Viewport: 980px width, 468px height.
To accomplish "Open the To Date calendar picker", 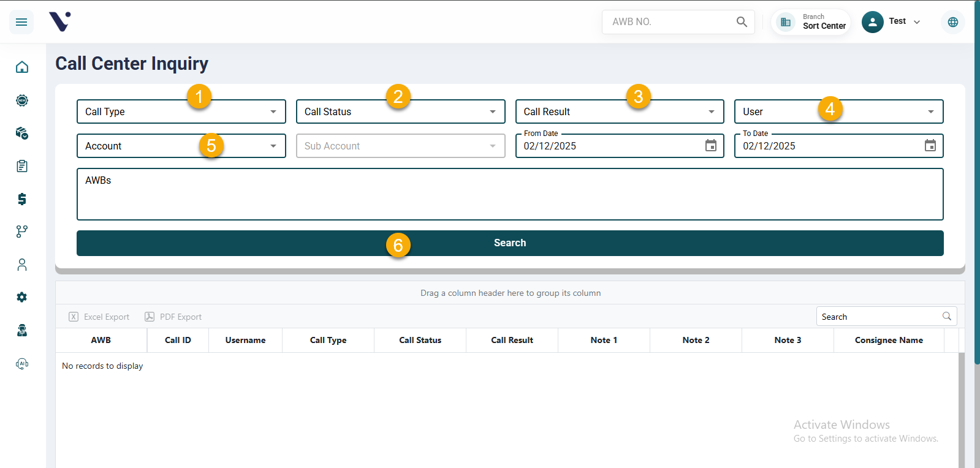I will 930,145.
